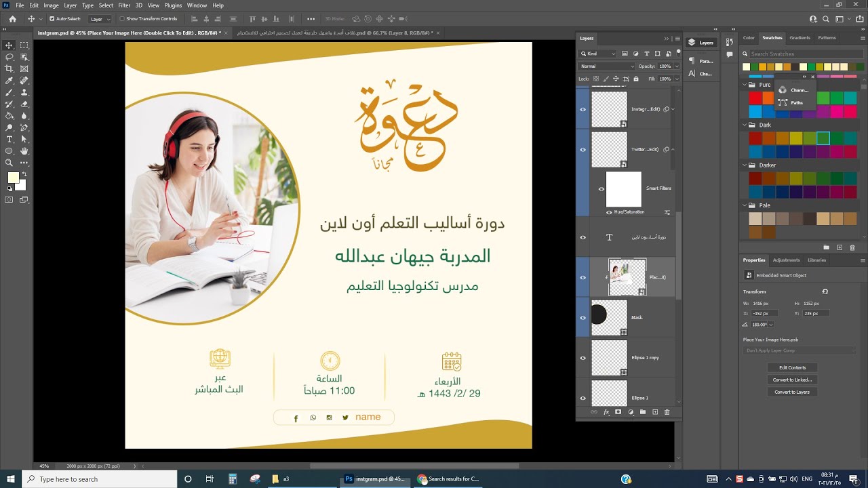Toggle Quick Mask mode icon

click(9, 200)
